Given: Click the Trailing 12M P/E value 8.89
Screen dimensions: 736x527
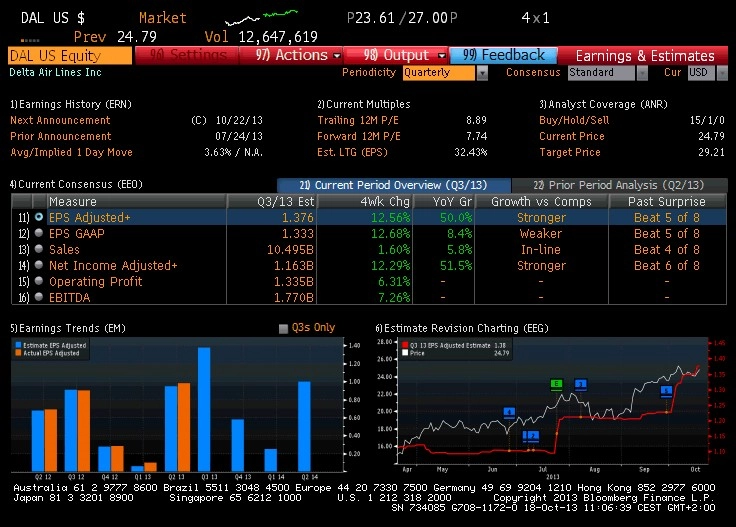Looking at the screenshot, I should click(x=476, y=120).
